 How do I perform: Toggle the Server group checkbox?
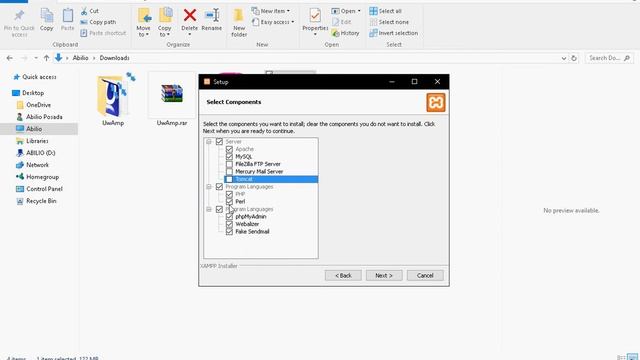(219, 142)
